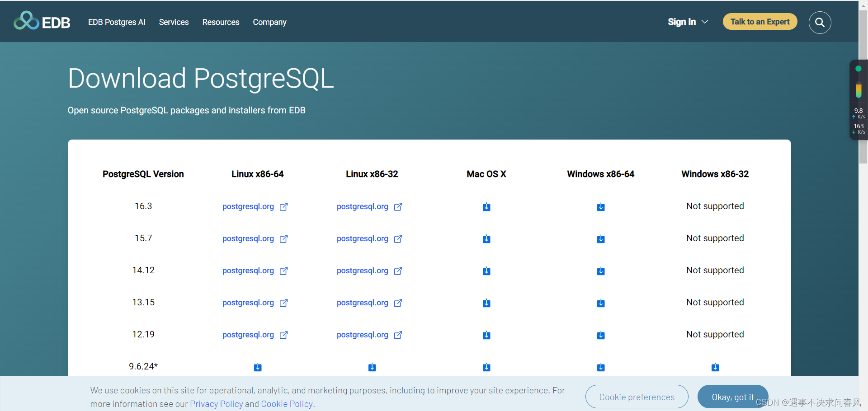Screen dimensions: 868x411
Task: Click the green network monitor status dot
Action: pos(858,69)
